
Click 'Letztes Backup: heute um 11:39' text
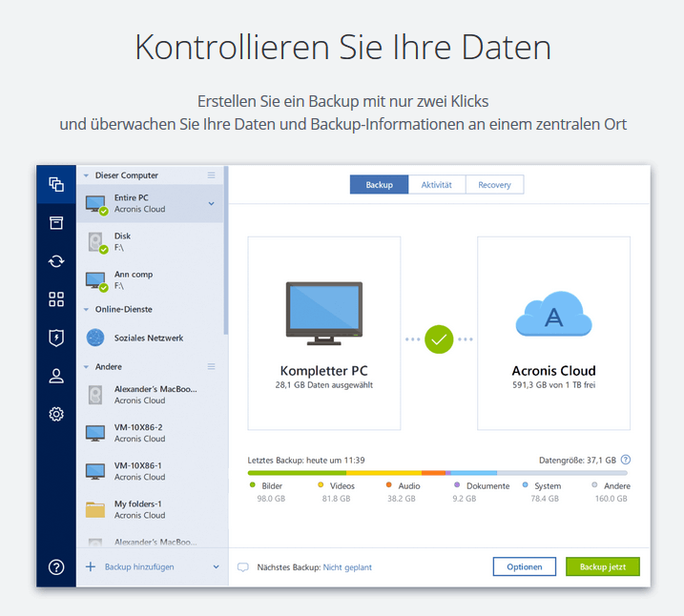[x=306, y=460]
